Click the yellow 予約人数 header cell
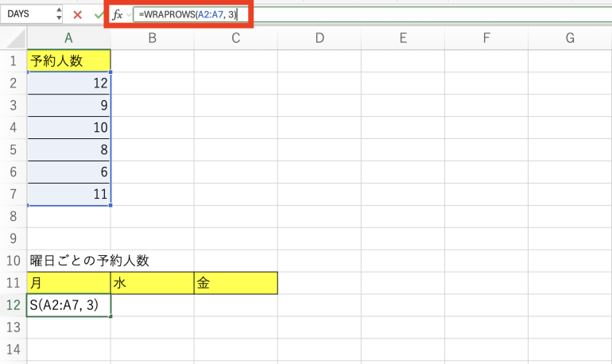This screenshot has width=612, height=364. (x=68, y=60)
